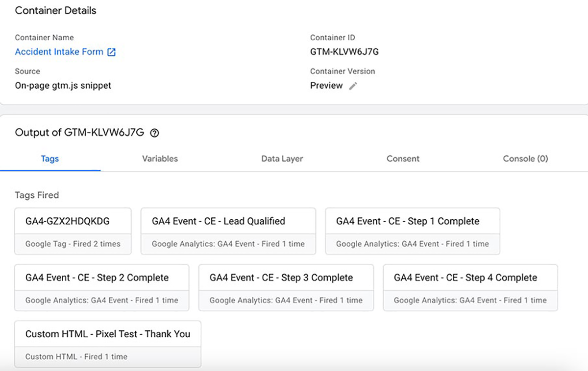Screen dimensions: 588x371
Task: Open the Data Layer tab
Action: click(x=282, y=159)
